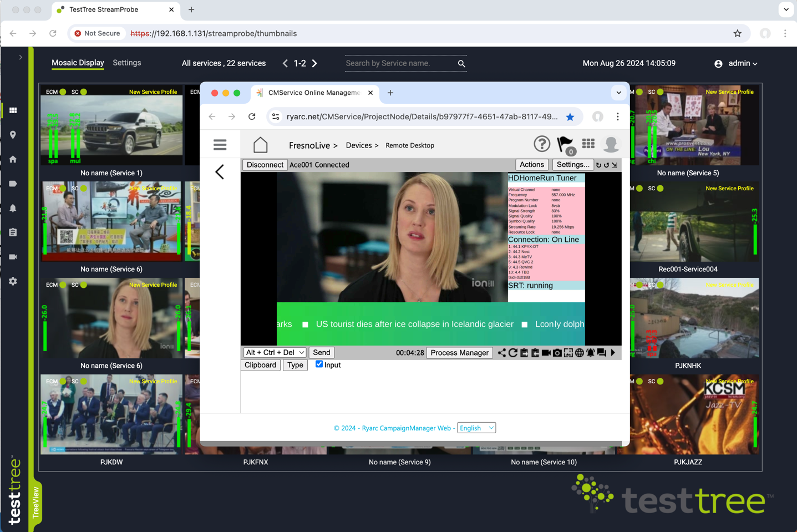Go to home icon in StreamProbe sidebar
The image size is (797, 532).
pos(13,159)
